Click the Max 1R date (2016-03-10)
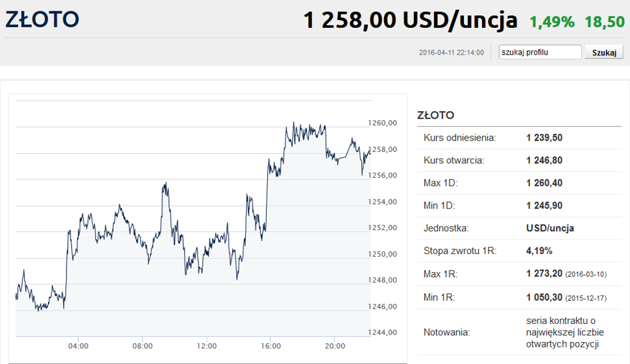630x364 pixels. tap(586, 275)
